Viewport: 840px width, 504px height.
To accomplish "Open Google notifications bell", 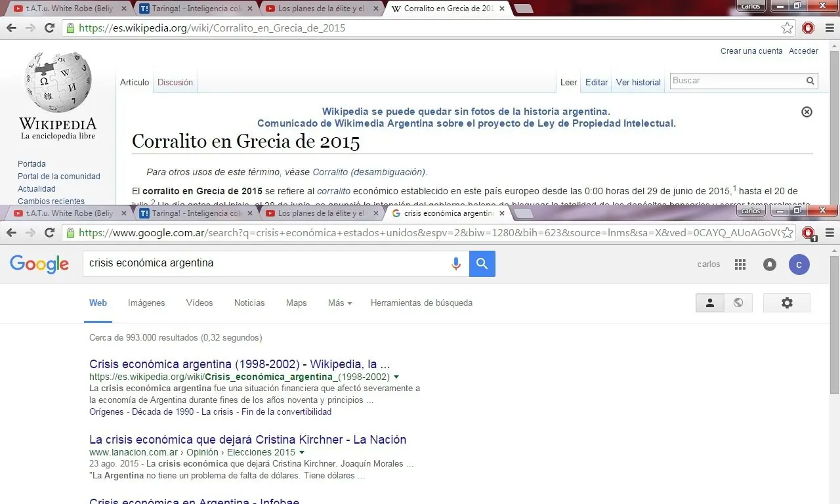I will tap(770, 264).
